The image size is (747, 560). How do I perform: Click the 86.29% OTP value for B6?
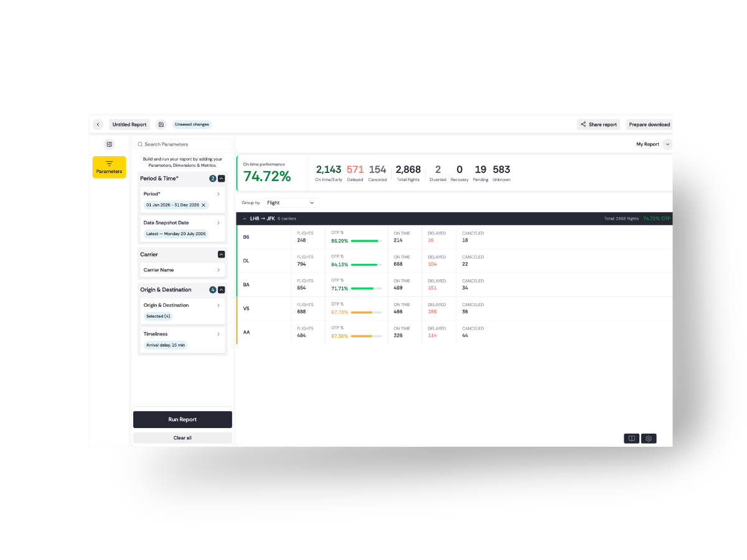pyautogui.click(x=339, y=241)
